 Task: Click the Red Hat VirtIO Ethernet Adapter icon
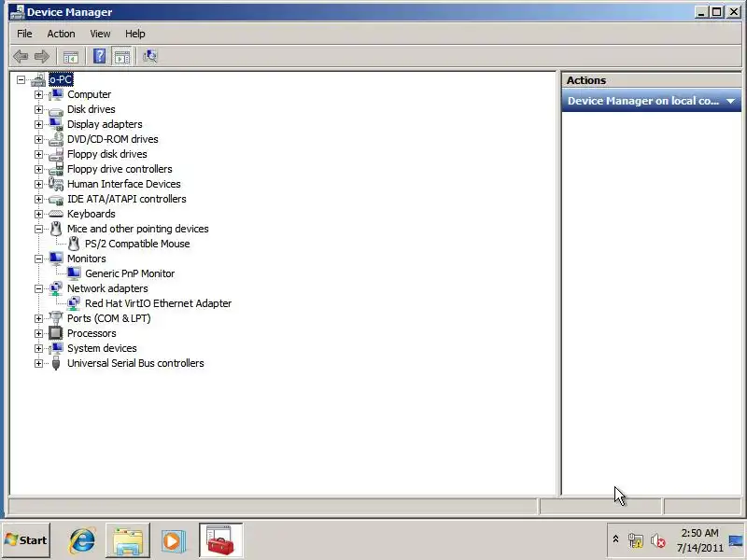[x=74, y=303]
